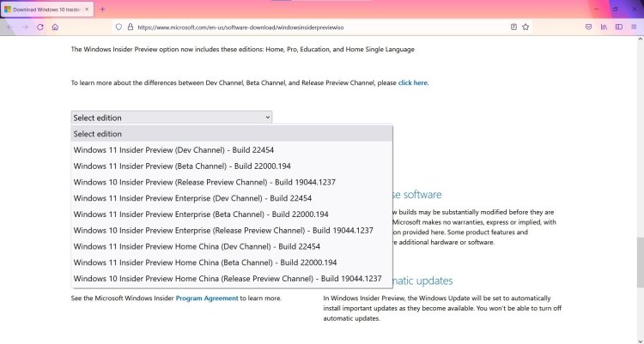The height and width of the screenshot is (344, 644).
Task: Bookmark this page with the star icon
Action: click(x=526, y=27)
